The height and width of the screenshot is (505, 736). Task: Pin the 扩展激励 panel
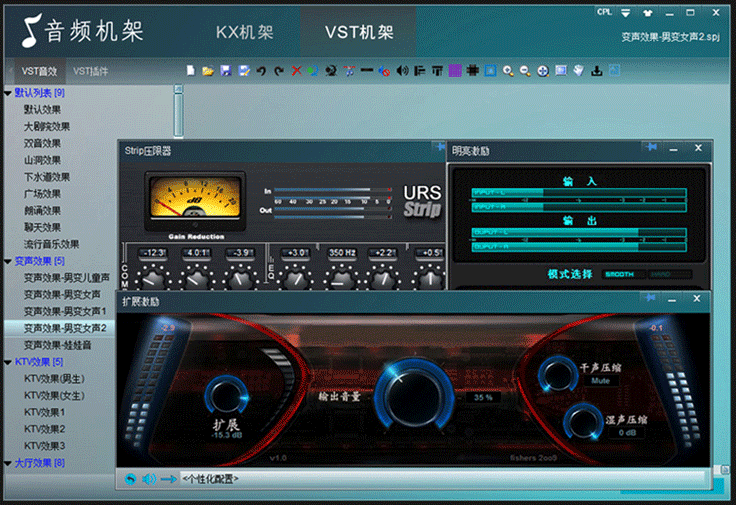pyautogui.click(x=651, y=298)
